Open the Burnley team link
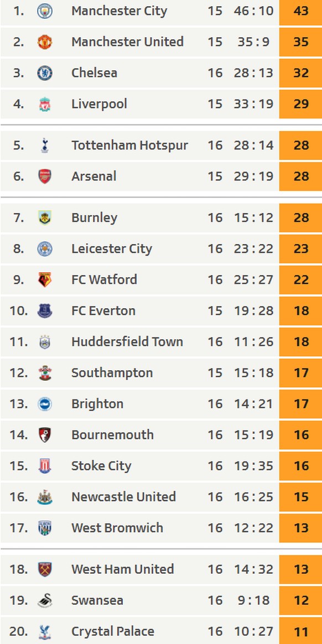Screen dimensions: 322x644 [94, 217]
